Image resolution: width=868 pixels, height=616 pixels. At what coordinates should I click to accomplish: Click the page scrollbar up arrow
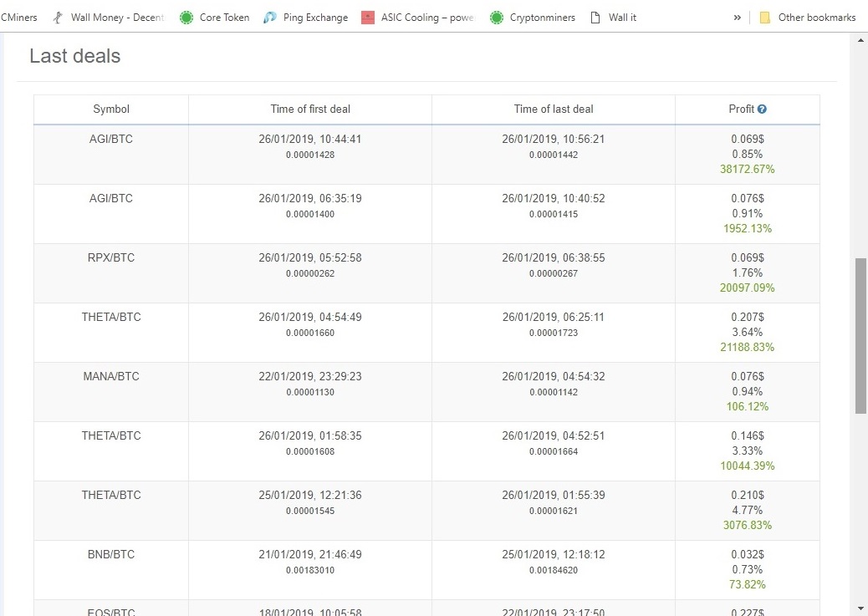tap(860, 40)
